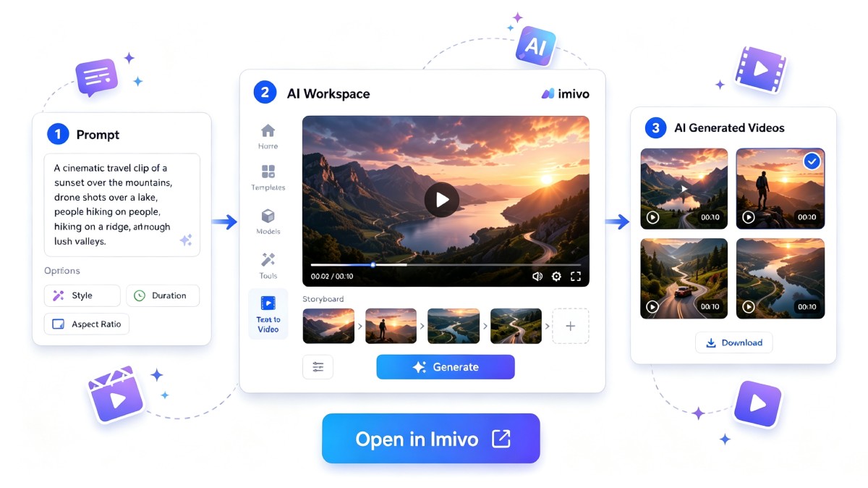Screen dimensions: 868x488
Task: Click the playhead handle on progress bar
Action: pyautogui.click(x=373, y=265)
